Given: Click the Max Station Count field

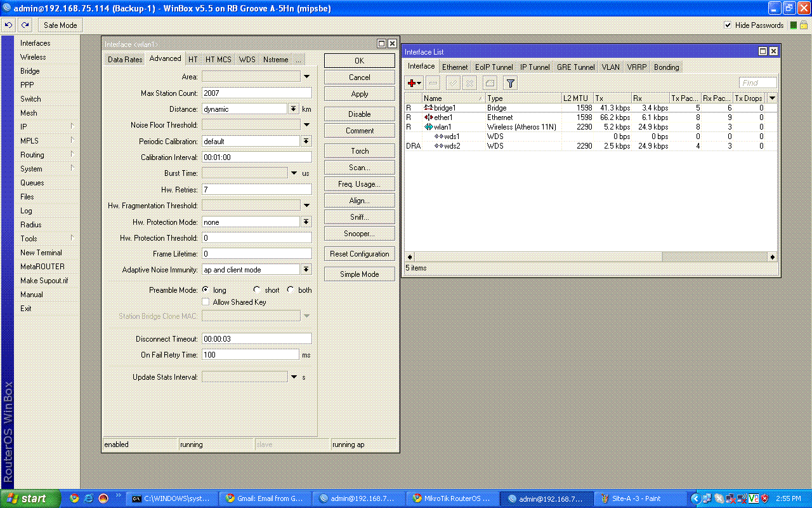Looking at the screenshot, I should 256,93.
